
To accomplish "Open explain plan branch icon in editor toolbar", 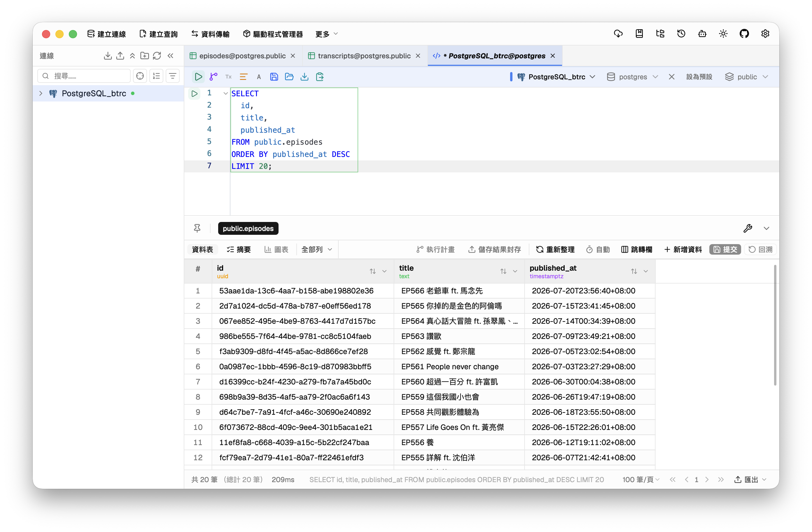I will pos(213,77).
